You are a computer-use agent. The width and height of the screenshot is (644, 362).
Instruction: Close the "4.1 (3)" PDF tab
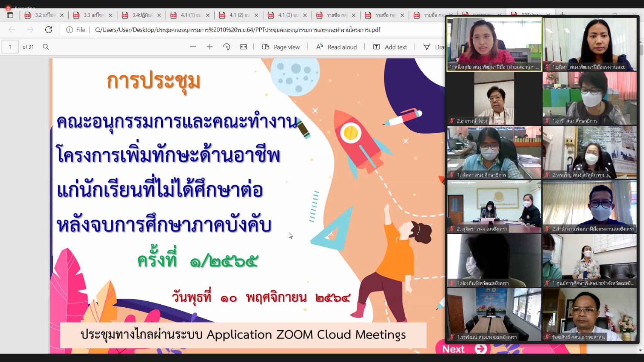click(x=305, y=15)
